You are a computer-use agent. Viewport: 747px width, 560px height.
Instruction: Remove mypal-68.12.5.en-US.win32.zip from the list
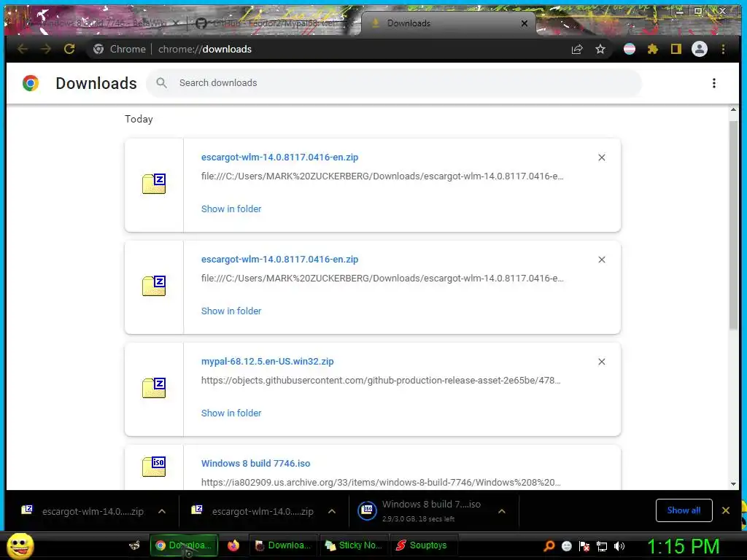pyautogui.click(x=602, y=362)
